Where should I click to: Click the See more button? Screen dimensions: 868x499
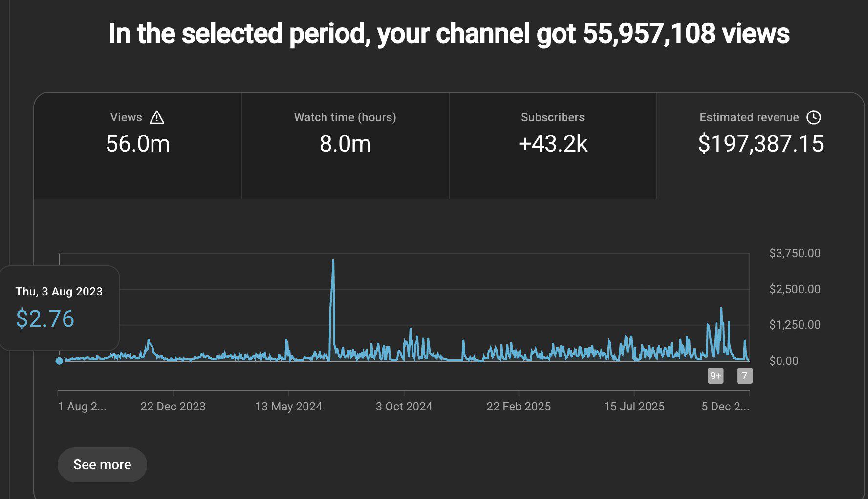tap(102, 464)
